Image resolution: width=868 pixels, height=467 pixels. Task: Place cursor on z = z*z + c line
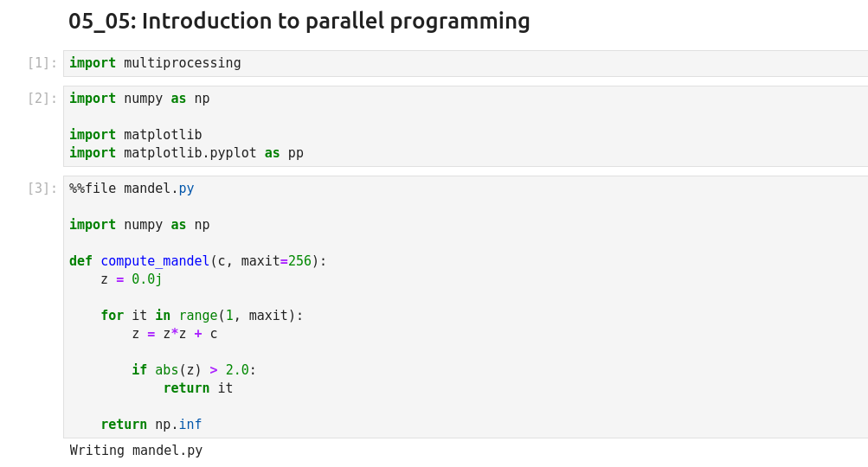175,334
